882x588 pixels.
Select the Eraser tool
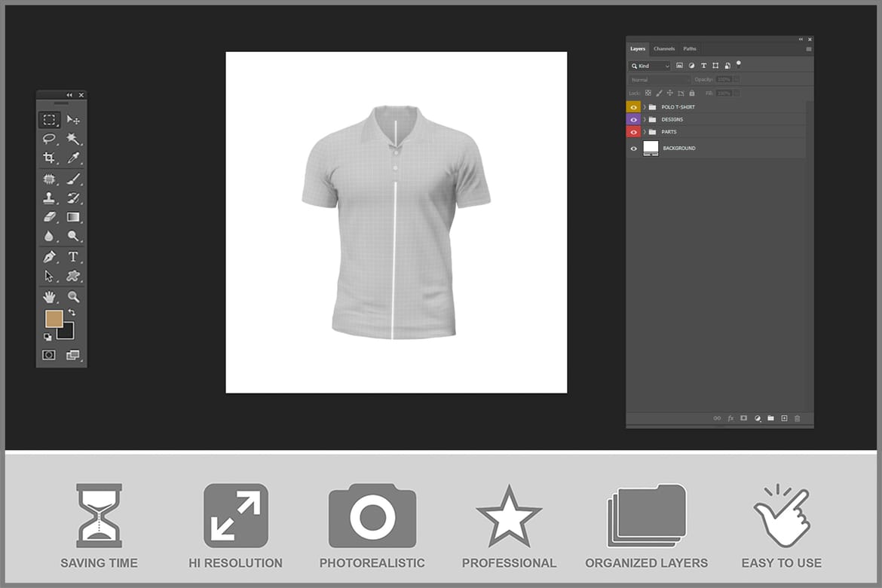(50, 216)
